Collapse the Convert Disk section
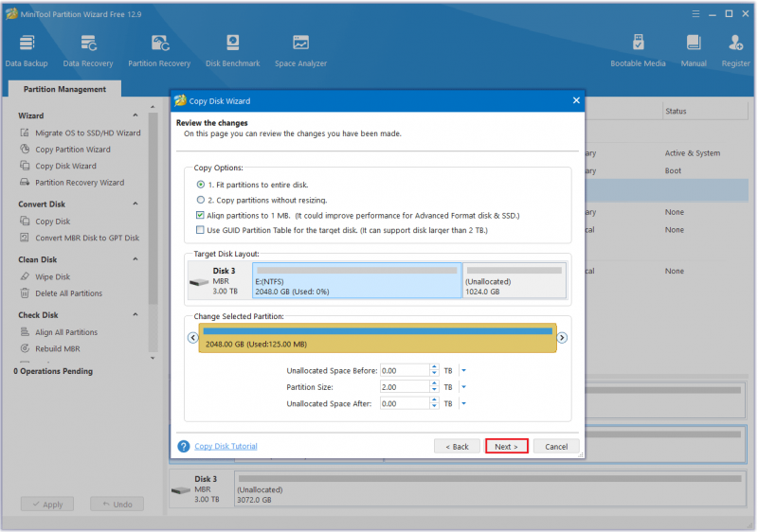This screenshot has width=758, height=532. 135,204
